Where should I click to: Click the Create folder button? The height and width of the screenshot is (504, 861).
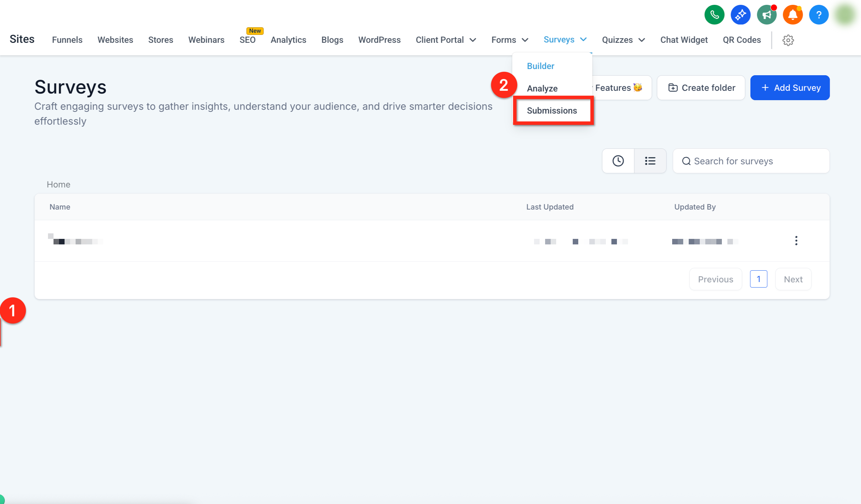[x=701, y=88]
